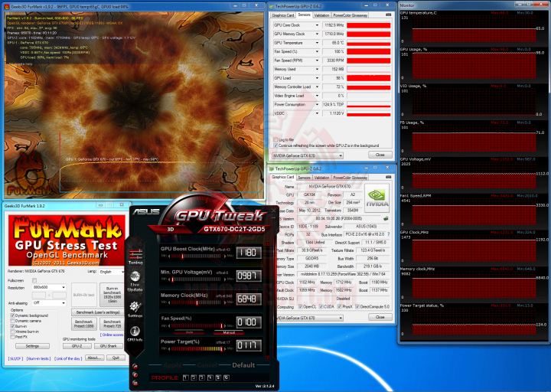Enable the Fullscreen checkbox in FurMark
This screenshot has width=551, height=392.
34,280
